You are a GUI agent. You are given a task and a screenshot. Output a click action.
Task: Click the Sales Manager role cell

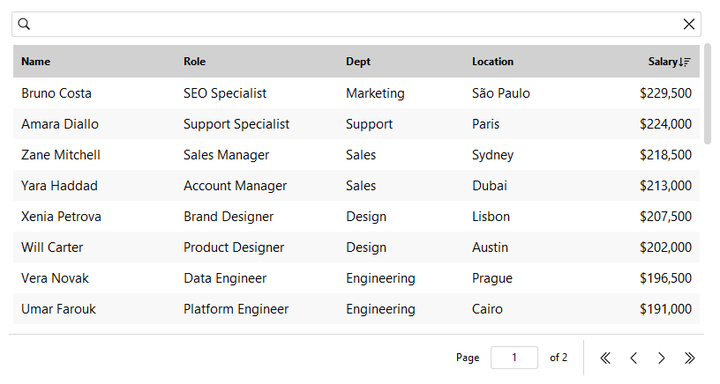click(x=226, y=155)
